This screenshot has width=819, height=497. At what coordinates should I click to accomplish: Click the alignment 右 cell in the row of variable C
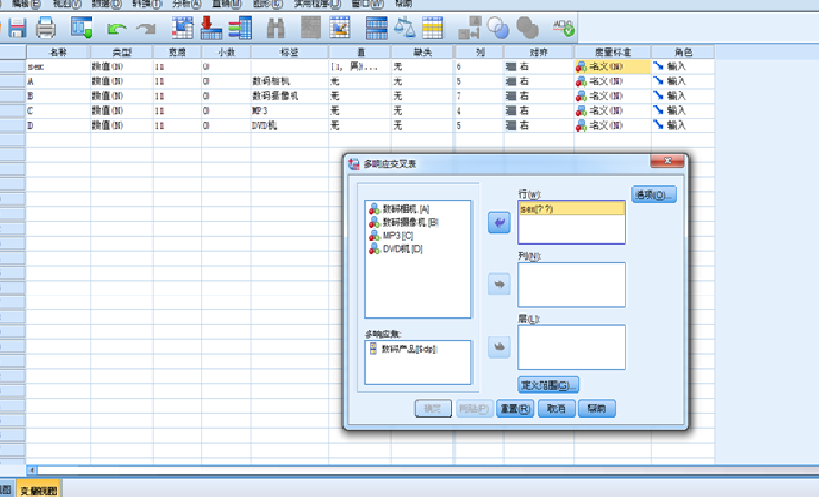point(539,111)
